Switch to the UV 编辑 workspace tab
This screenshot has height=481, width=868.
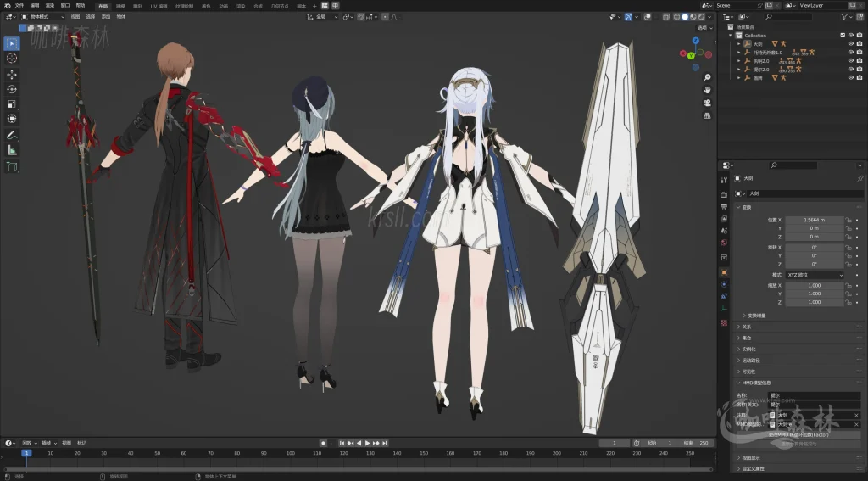pyautogui.click(x=159, y=6)
